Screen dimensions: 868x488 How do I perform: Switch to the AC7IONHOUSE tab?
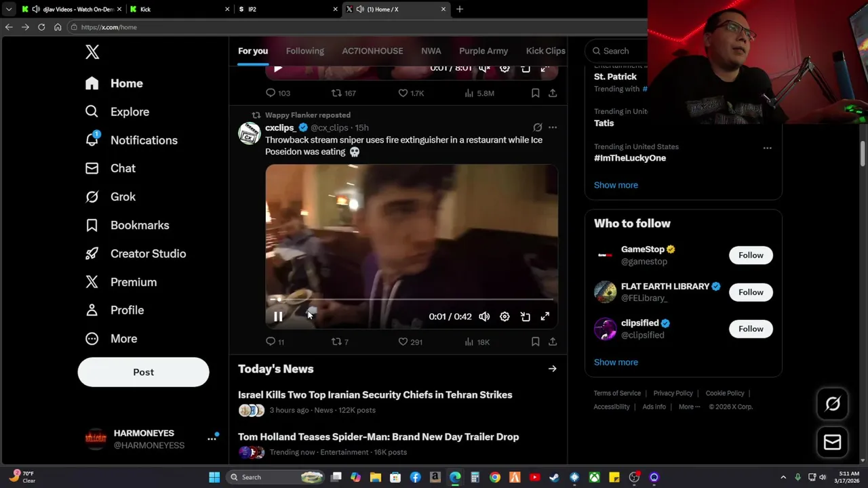(x=372, y=51)
